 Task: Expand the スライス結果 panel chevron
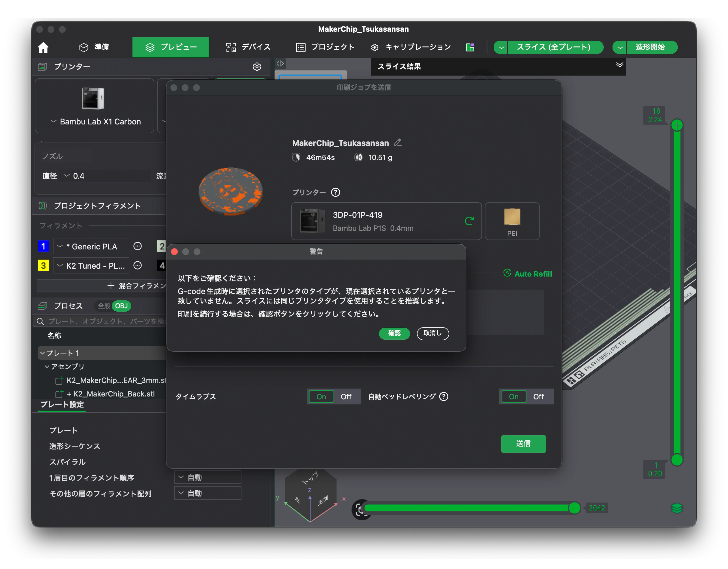[620, 65]
